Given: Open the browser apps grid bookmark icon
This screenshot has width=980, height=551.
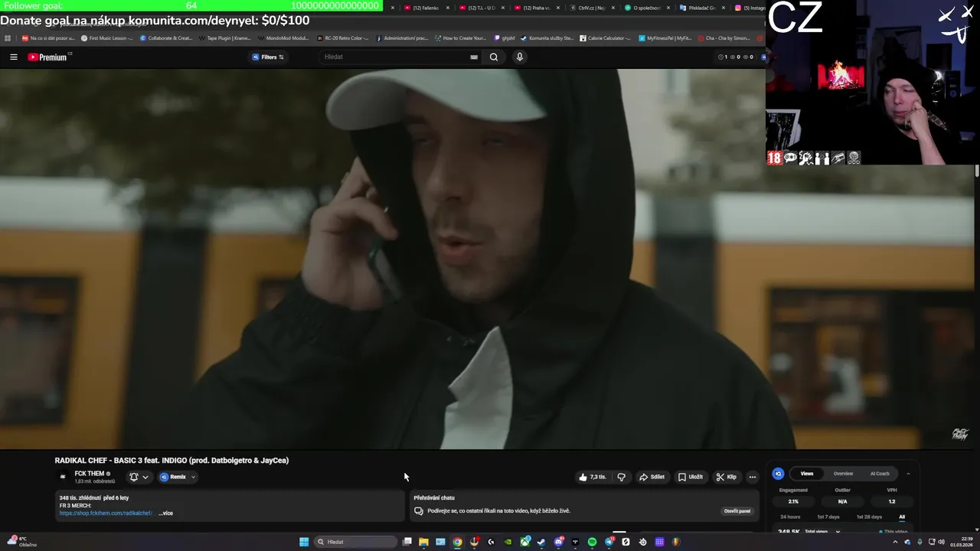Looking at the screenshot, I should (x=8, y=37).
